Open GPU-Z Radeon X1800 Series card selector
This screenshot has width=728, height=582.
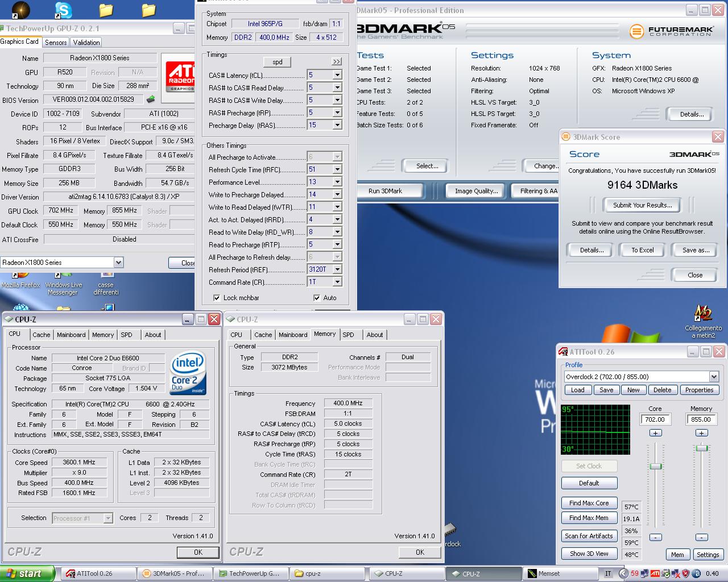pos(118,263)
